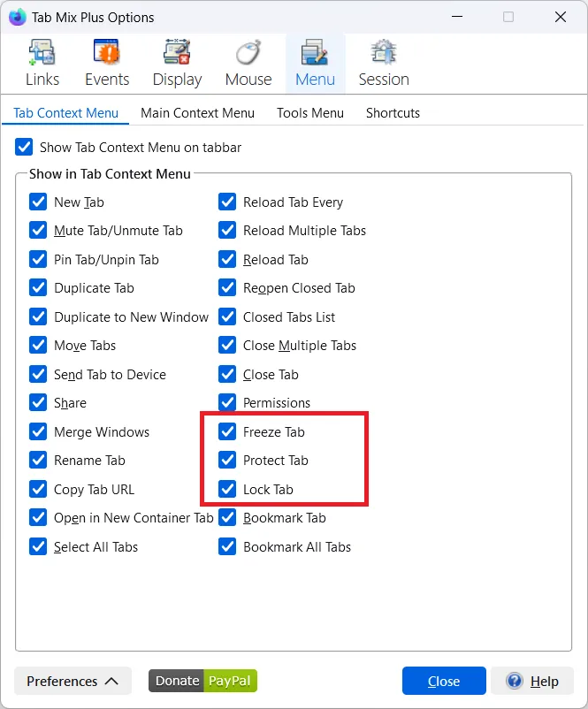Open the Events options panel
588x709 pixels.
tap(107, 64)
